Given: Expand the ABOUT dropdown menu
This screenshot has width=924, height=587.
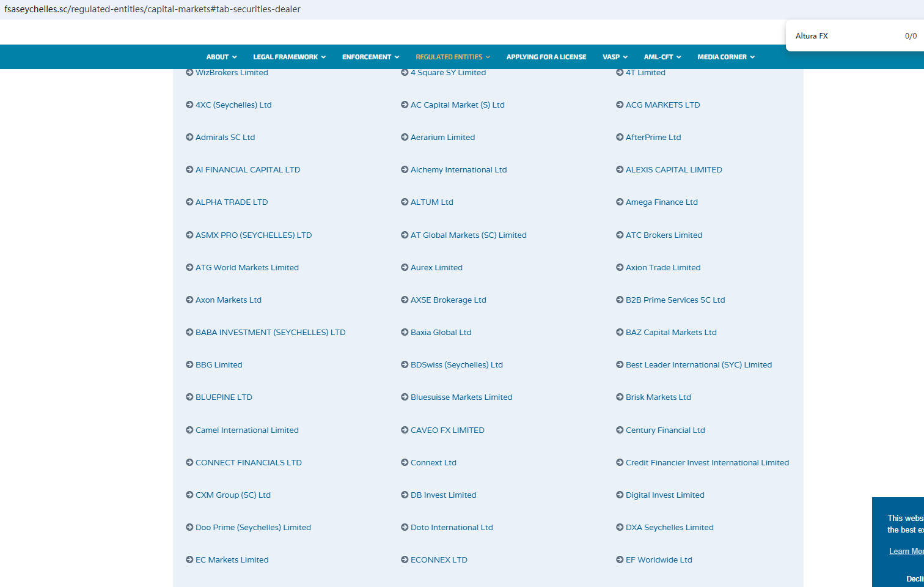Looking at the screenshot, I should (x=221, y=57).
